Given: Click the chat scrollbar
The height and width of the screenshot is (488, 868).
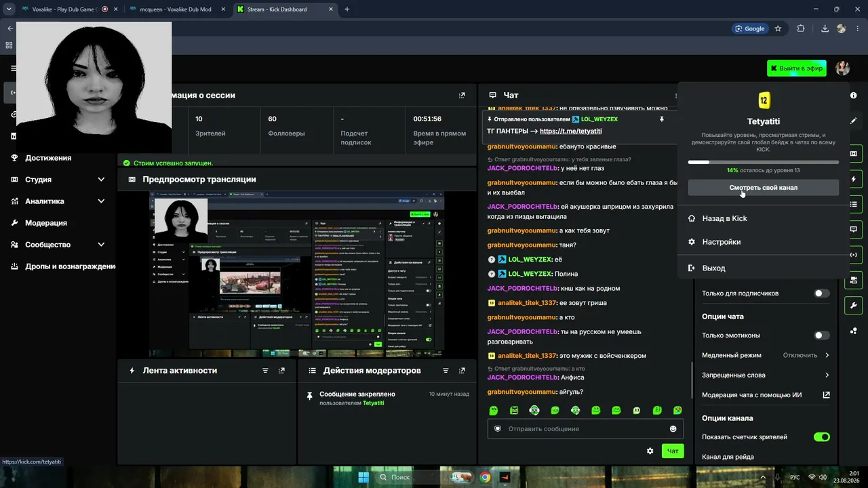Looking at the screenshot, I should pos(692,381).
